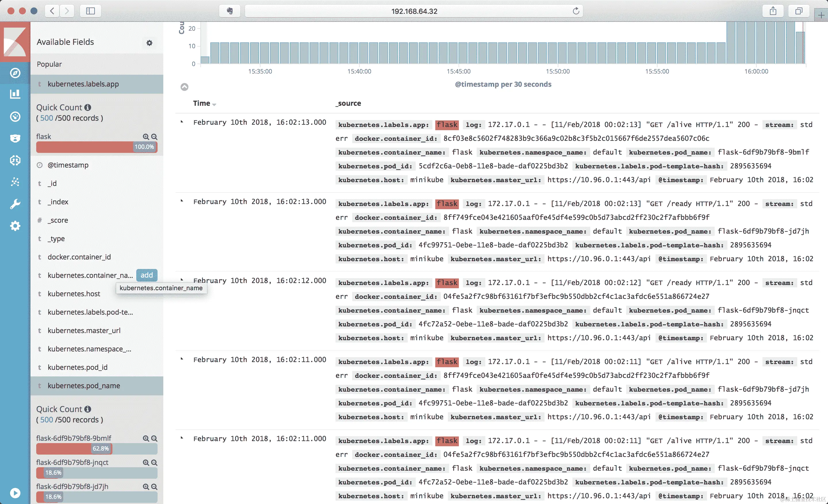The image size is (828, 504).
Task: Toggle the kubernetes.labels.app popular field
Action: pyautogui.click(x=83, y=84)
